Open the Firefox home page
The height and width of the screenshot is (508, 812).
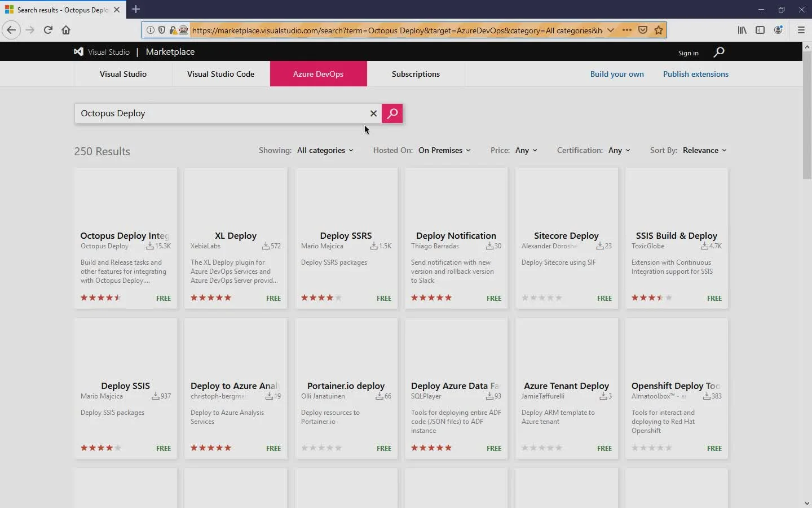66,30
